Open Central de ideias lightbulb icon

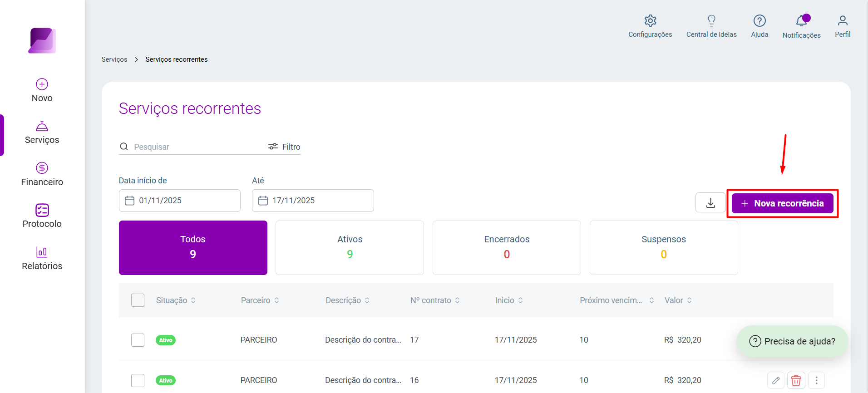pyautogui.click(x=711, y=21)
